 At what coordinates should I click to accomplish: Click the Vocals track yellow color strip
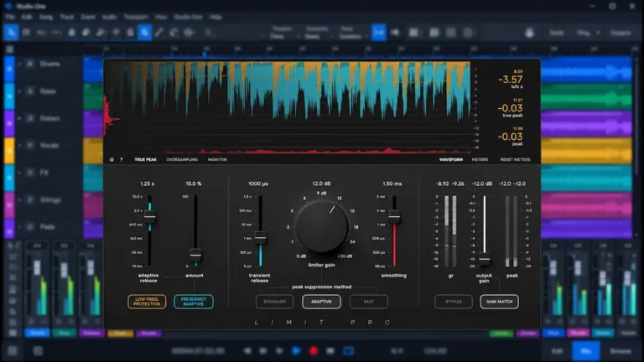[x=9, y=150]
